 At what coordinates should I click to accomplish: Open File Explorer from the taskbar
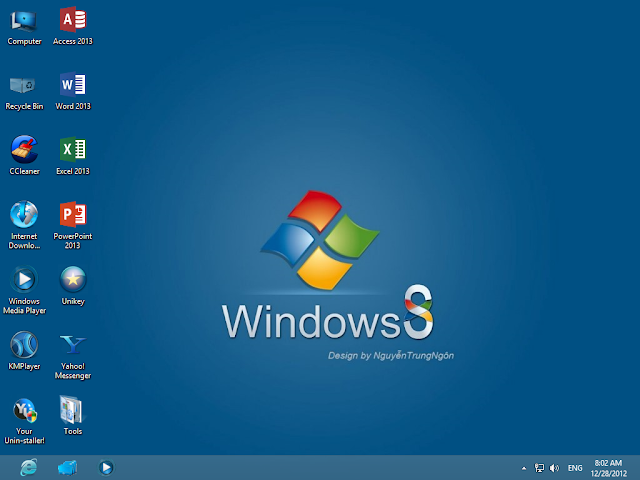(x=67, y=468)
